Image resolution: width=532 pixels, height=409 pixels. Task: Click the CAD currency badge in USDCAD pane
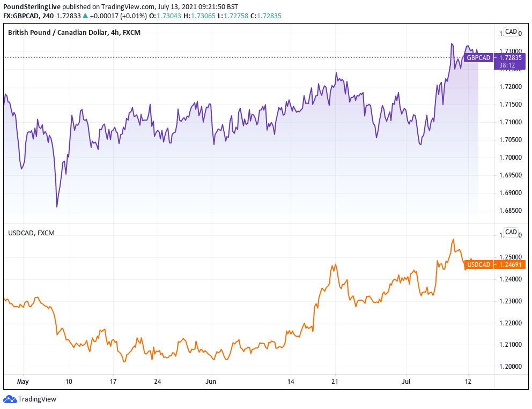pos(511,232)
